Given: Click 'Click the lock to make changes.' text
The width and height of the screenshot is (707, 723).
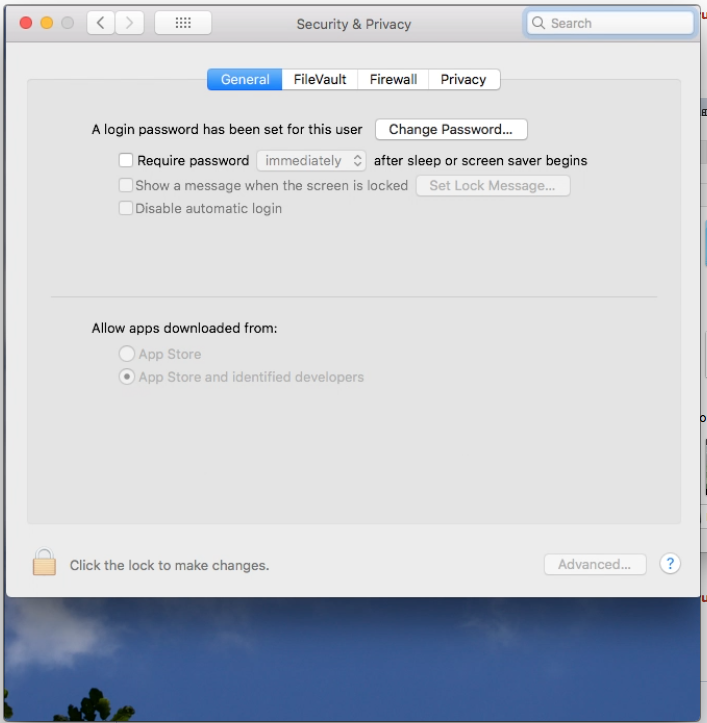Looking at the screenshot, I should (x=169, y=565).
